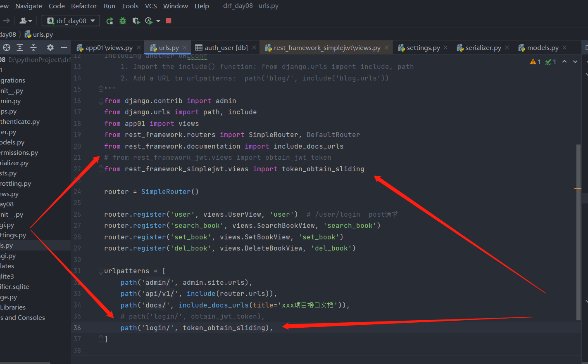This screenshot has height=364, width=588.
Task: Open the Run menu
Action: tap(110, 6)
